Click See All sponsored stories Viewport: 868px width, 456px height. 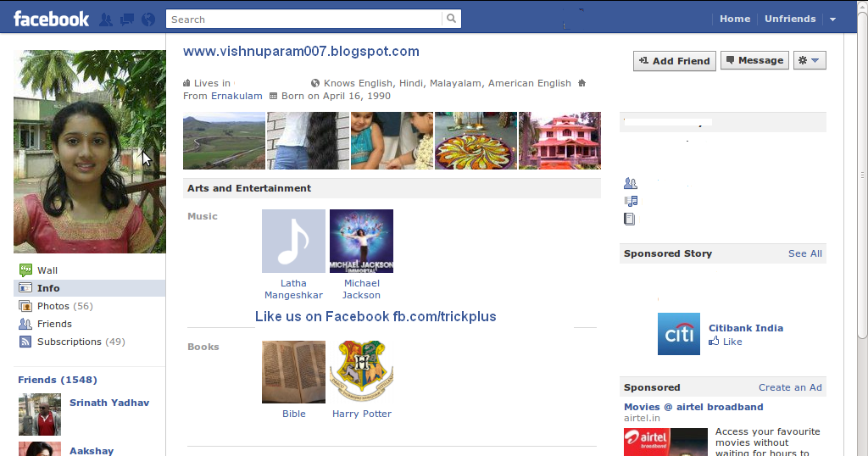tap(805, 253)
